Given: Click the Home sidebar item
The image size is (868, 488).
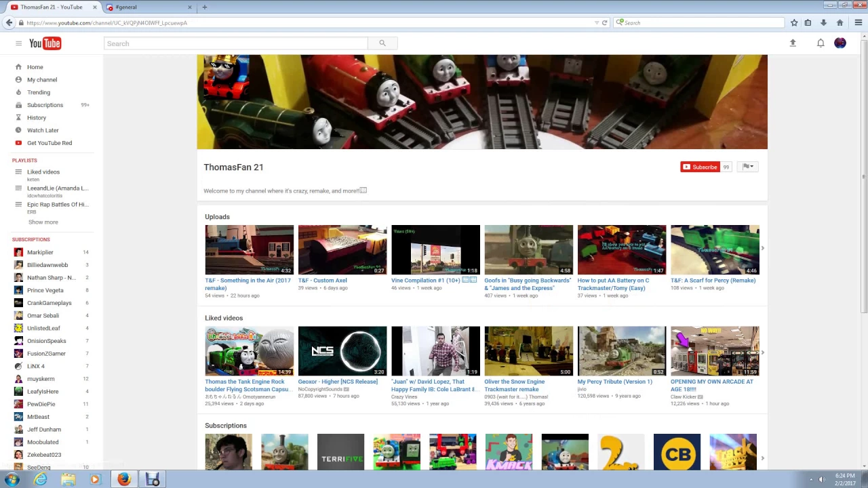Looking at the screenshot, I should point(35,67).
